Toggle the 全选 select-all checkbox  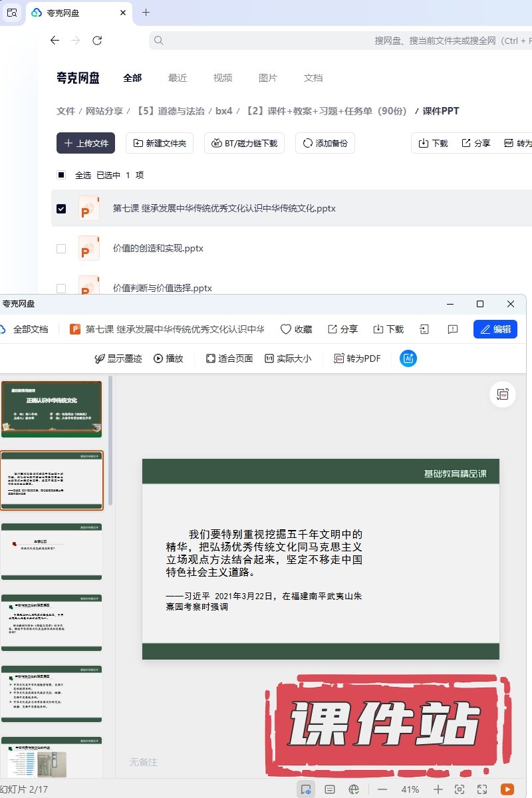tap(61, 176)
